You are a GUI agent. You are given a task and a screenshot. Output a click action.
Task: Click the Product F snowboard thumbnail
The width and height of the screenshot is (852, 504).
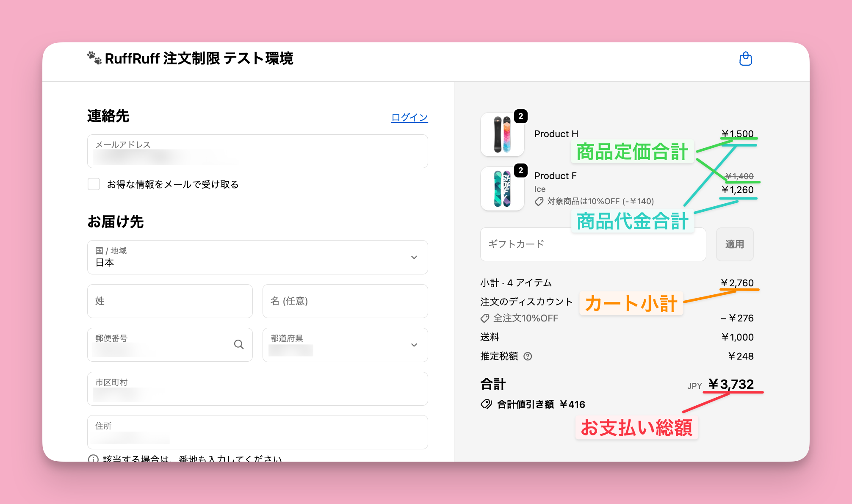point(502,189)
